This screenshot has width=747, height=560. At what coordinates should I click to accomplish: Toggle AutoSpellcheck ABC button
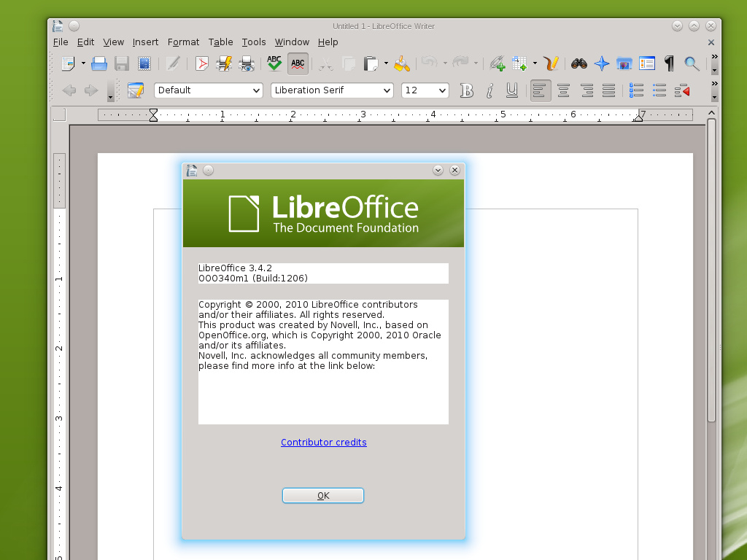pyautogui.click(x=298, y=63)
